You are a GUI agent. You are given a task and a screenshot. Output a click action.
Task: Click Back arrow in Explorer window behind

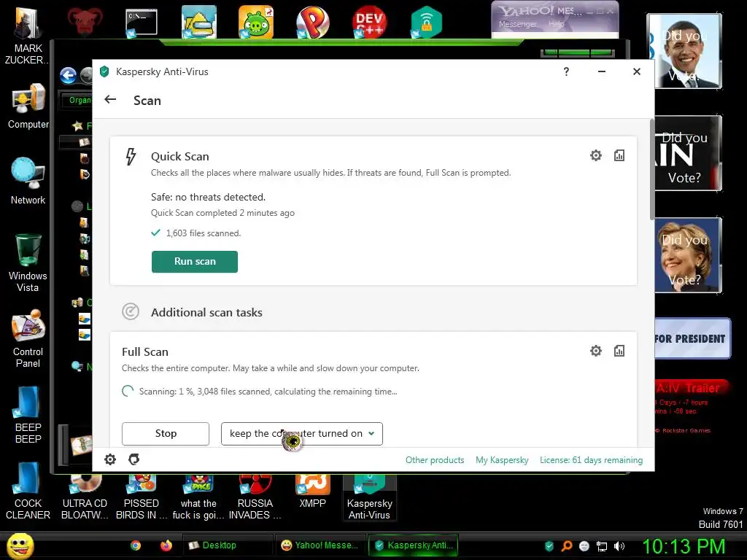pos(68,75)
